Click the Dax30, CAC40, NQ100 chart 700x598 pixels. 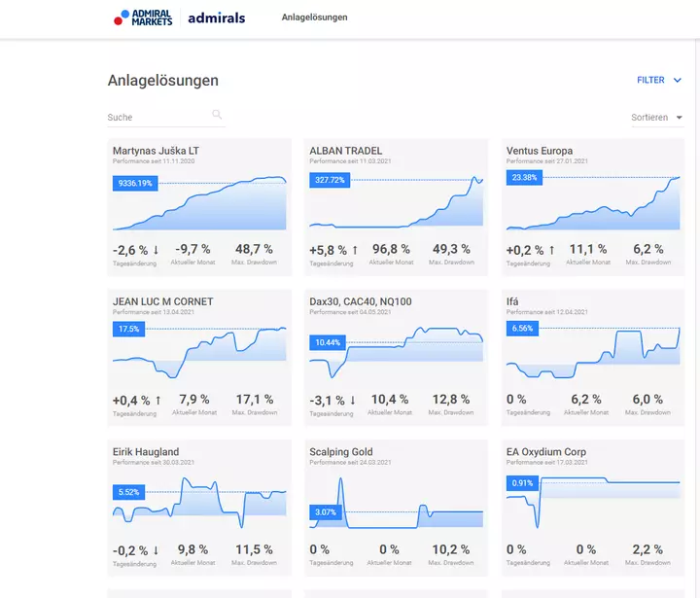[396, 353]
